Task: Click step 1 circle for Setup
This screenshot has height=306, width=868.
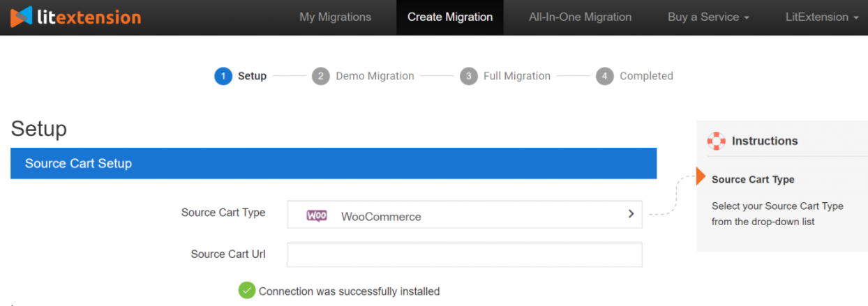Action: click(x=223, y=76)
